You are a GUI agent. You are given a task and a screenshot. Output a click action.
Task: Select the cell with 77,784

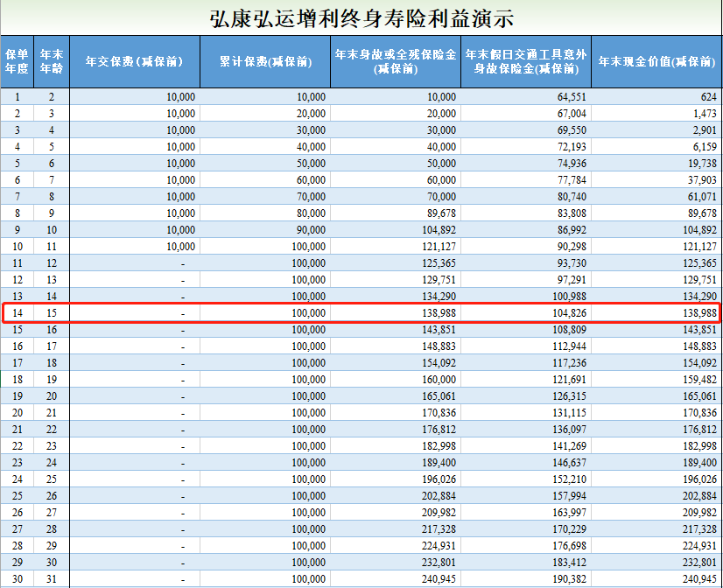point(526,179)
